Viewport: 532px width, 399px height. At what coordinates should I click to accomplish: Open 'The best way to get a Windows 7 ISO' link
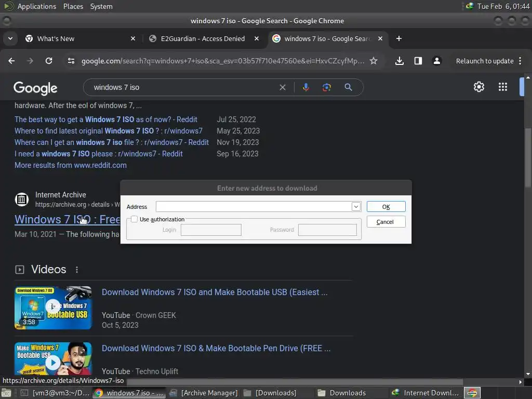(x=106, y=119)
